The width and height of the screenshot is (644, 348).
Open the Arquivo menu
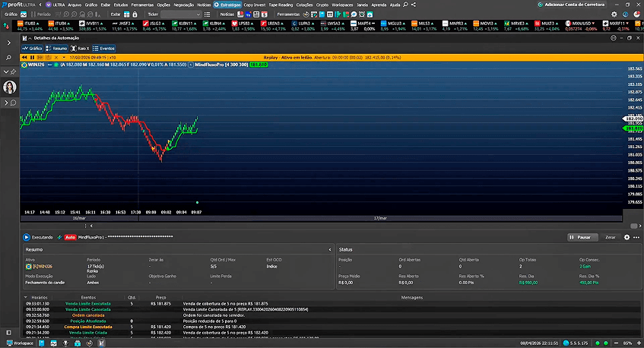75,5
